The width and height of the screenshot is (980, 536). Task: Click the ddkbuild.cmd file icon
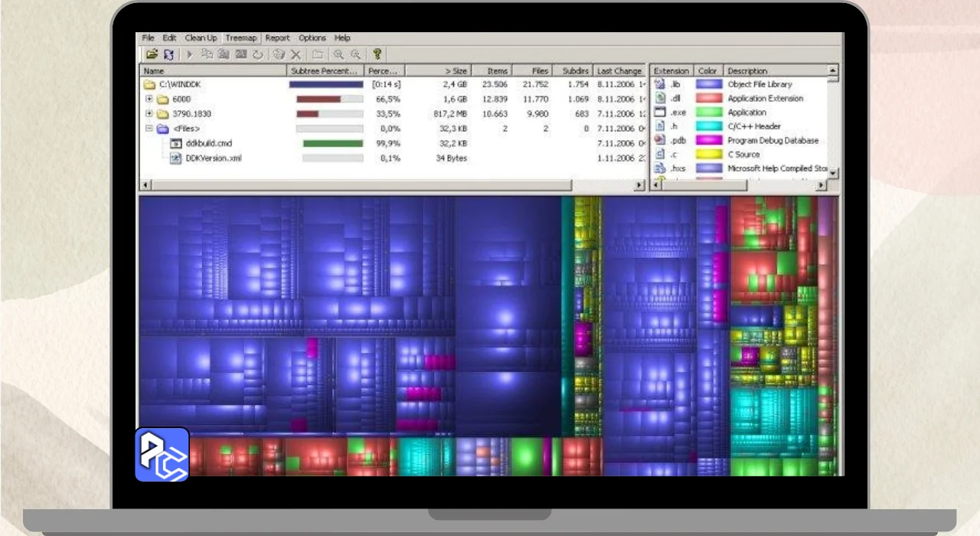(x=175, y=143)
